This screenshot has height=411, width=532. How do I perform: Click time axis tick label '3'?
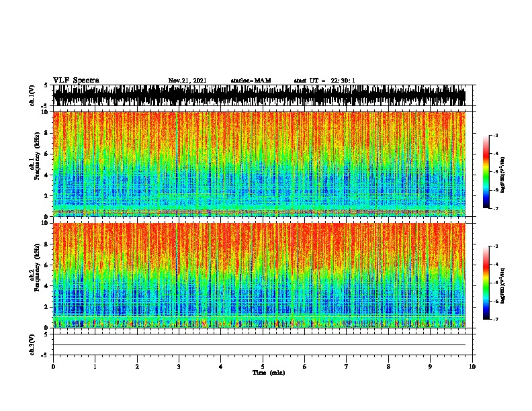(179, 367)
